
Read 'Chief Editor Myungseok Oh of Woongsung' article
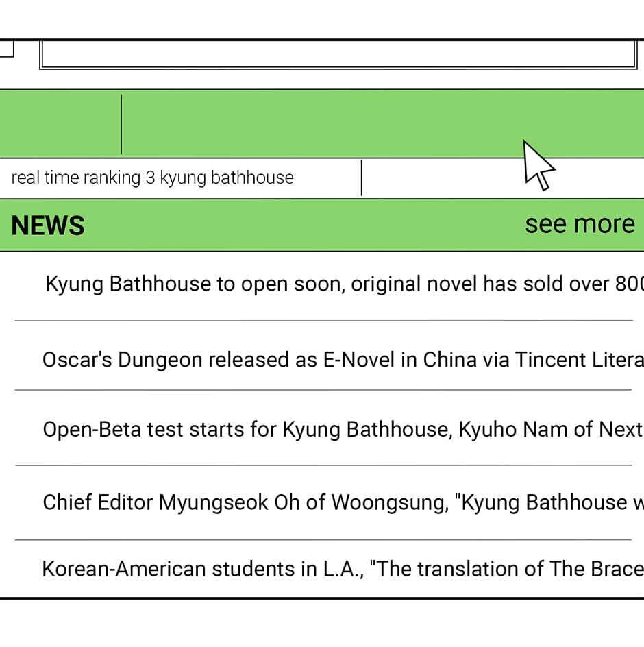[x=343, y=502]
